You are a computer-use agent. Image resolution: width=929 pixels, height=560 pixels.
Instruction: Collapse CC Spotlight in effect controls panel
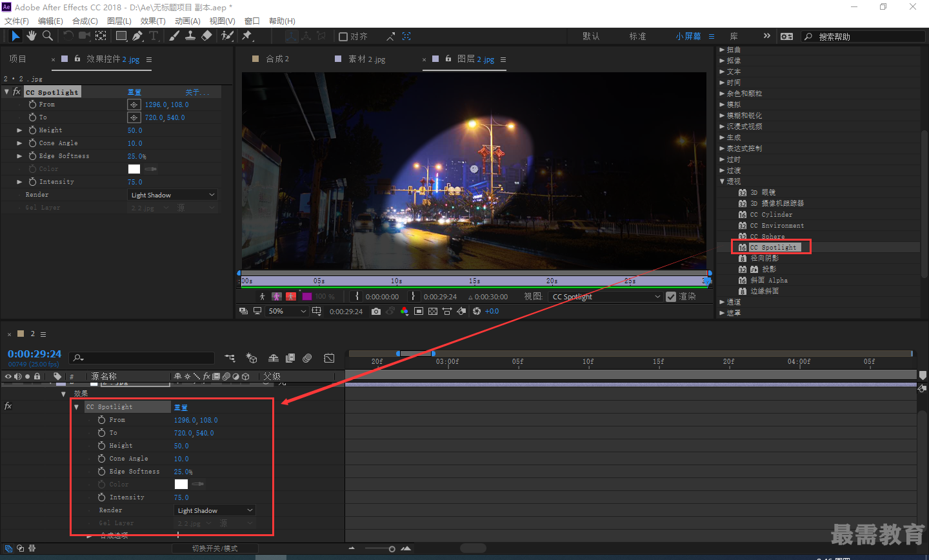(6, 92)
